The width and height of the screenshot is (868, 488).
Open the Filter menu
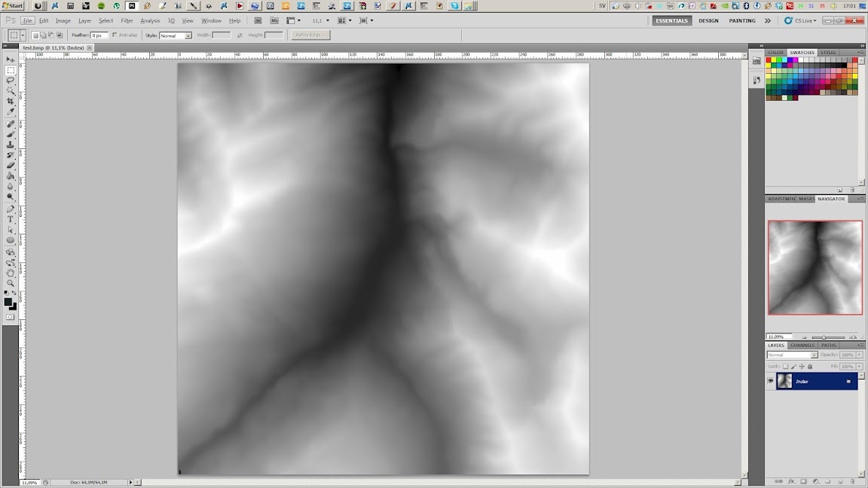(x=127, y=20)
